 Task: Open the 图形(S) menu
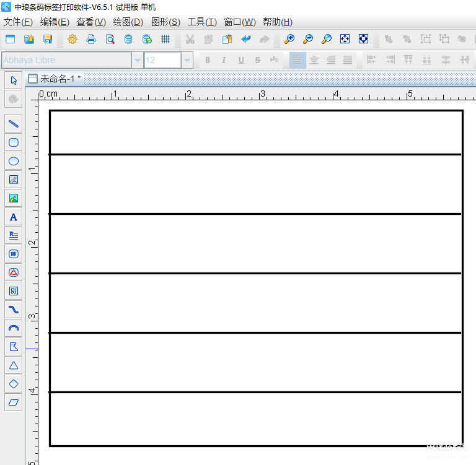click(x=165, y=22)
